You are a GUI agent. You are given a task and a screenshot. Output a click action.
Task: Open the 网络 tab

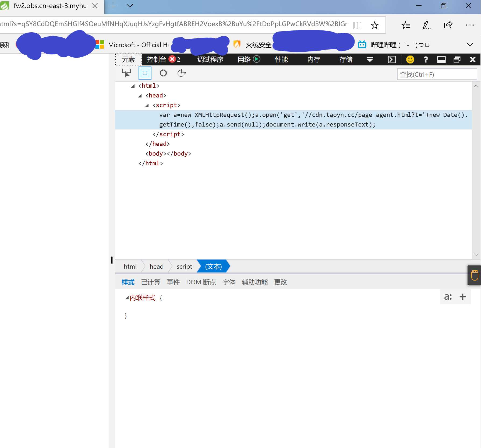point(244,59)
